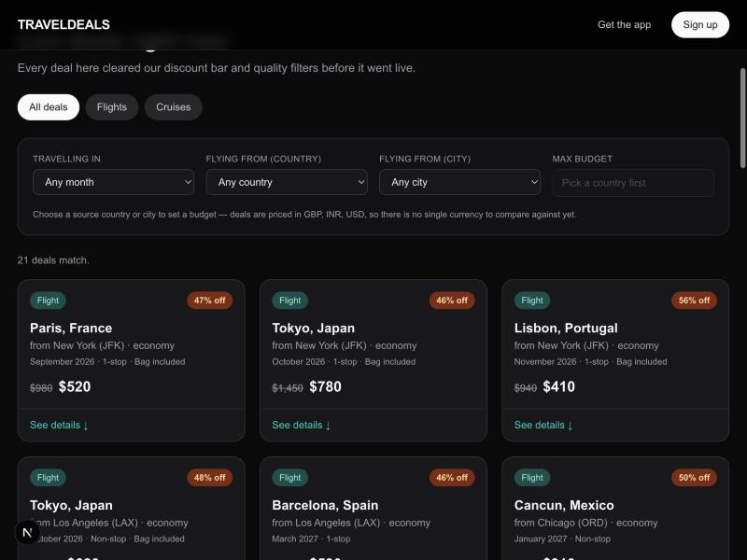
Task: Click the 48% off badge
Action: pos(209,478)
